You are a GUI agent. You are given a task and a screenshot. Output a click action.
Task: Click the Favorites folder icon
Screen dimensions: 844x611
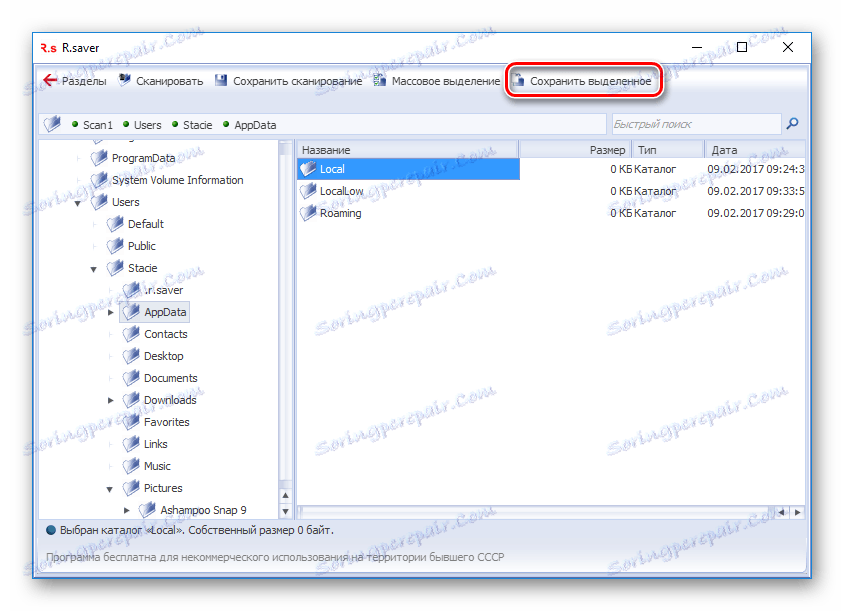tap(131, 422)
